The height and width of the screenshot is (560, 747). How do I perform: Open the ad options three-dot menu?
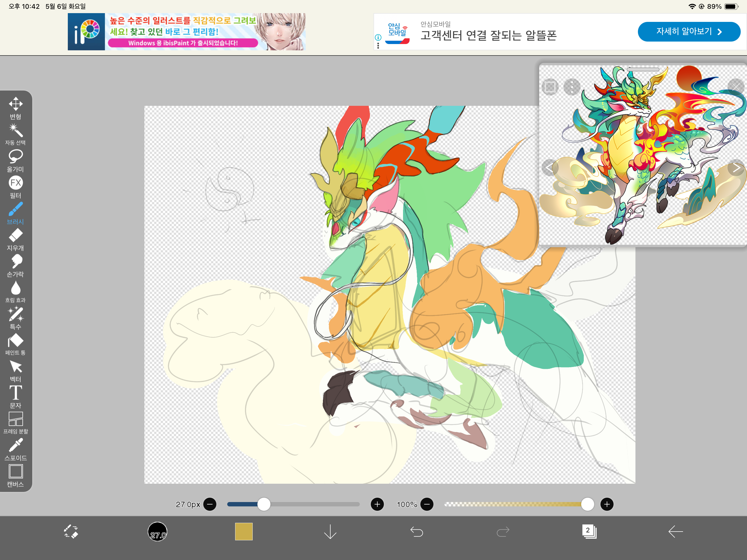(378, 46)
